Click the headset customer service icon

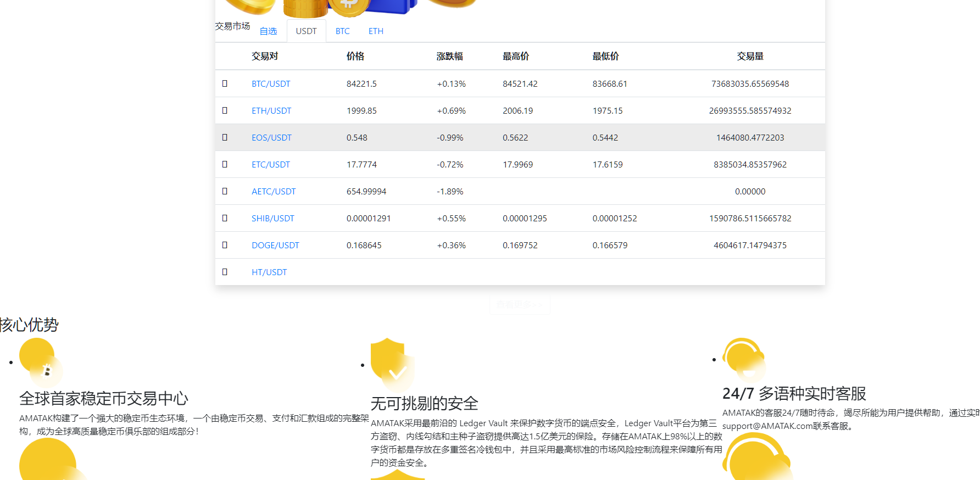744,359
